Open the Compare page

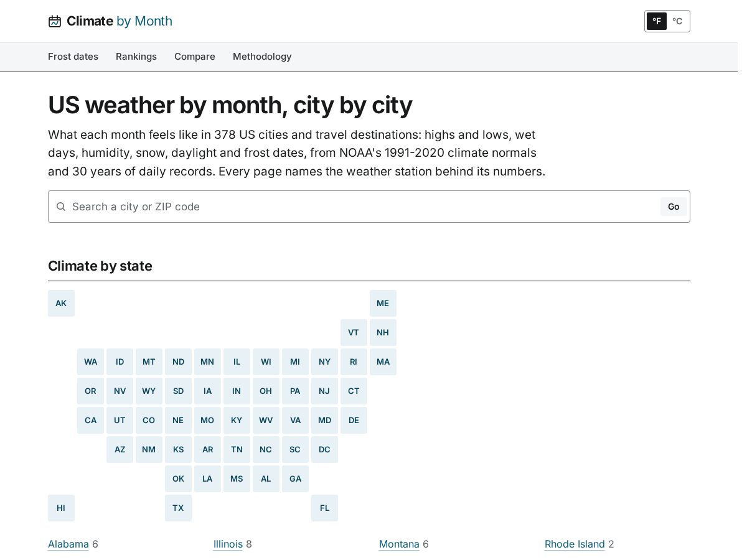[x=195, y=57]
